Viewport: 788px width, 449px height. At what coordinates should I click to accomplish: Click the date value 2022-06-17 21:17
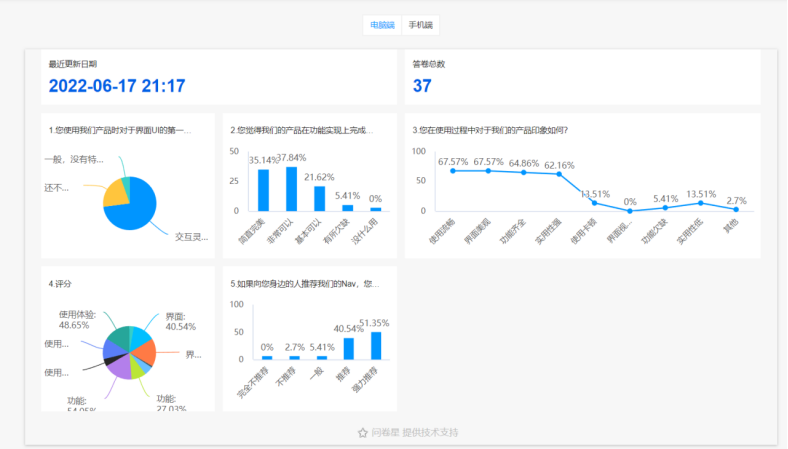(117, 86)
